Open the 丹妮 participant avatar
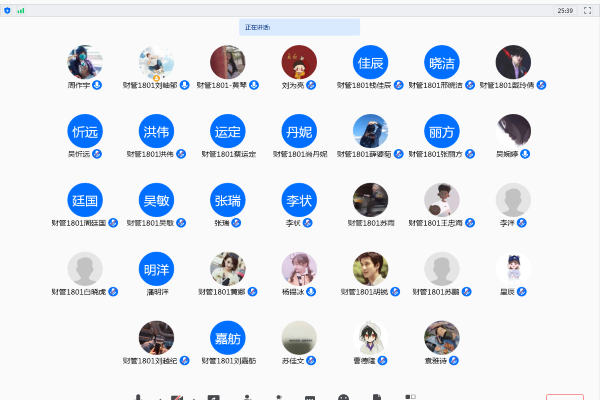Image resolution: width=600 pixels, height=400 pixels. (x=299, y=131)
